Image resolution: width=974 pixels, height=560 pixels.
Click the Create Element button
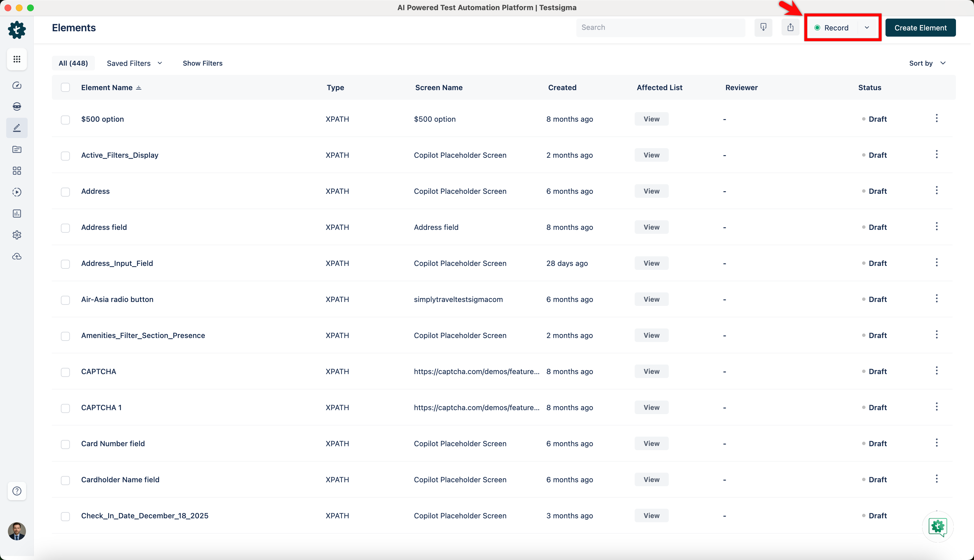pos(920,28)
